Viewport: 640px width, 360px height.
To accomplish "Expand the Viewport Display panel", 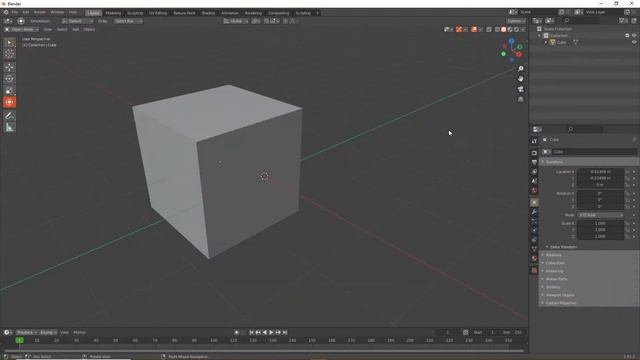I will (589, 295).
